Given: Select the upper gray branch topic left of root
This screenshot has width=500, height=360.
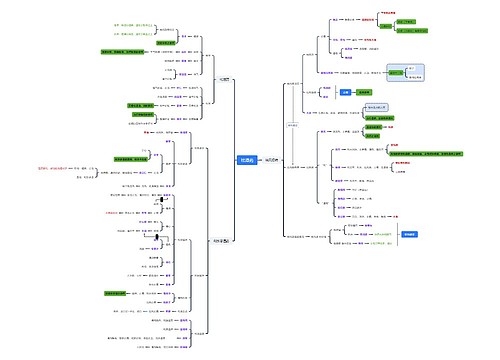Looking at the screenshot, I should pyautogui.click(x=224, y=79).
